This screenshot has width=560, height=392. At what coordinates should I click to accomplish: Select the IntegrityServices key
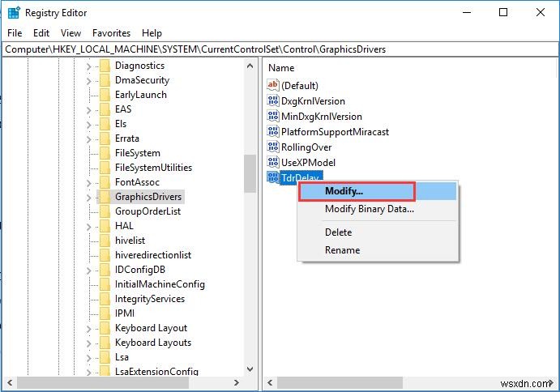point(150,299)
